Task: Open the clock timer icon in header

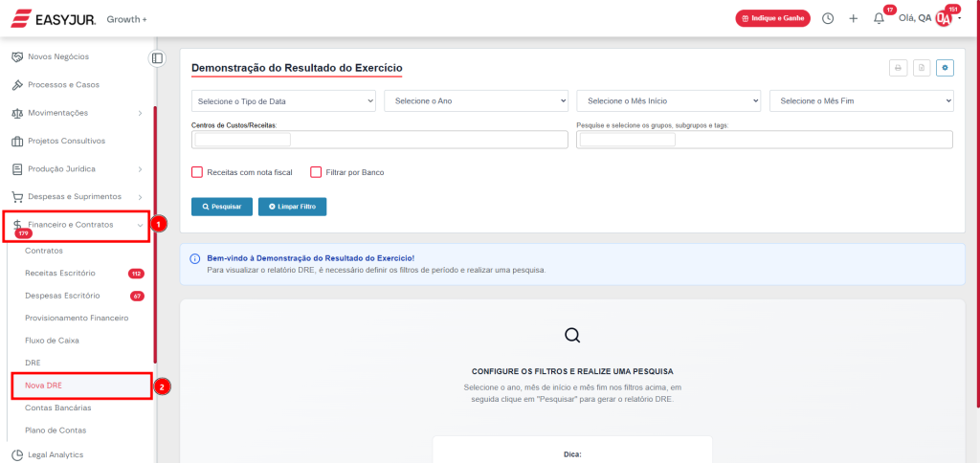Action: pyautogui.click(x=828, y=18)
